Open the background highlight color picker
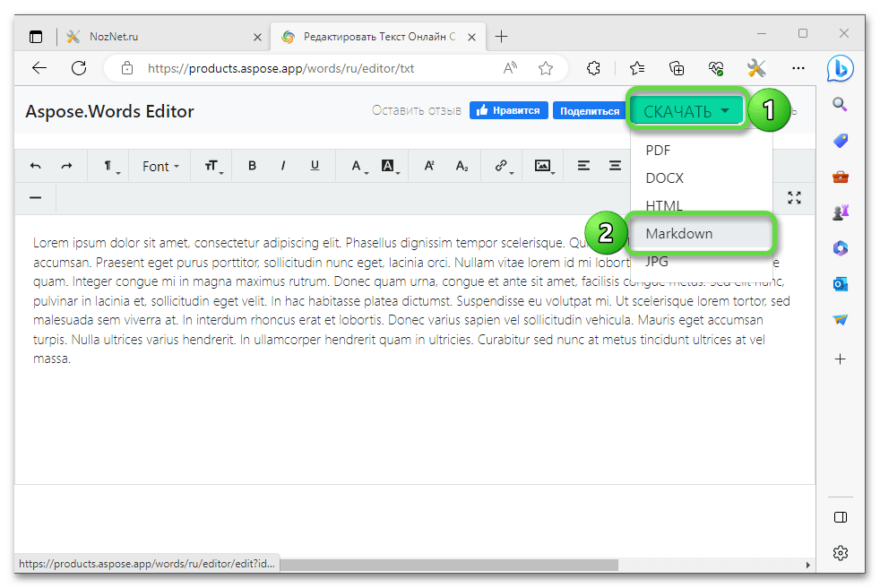The width and height of the screenshot is (880, 588). 390,166
